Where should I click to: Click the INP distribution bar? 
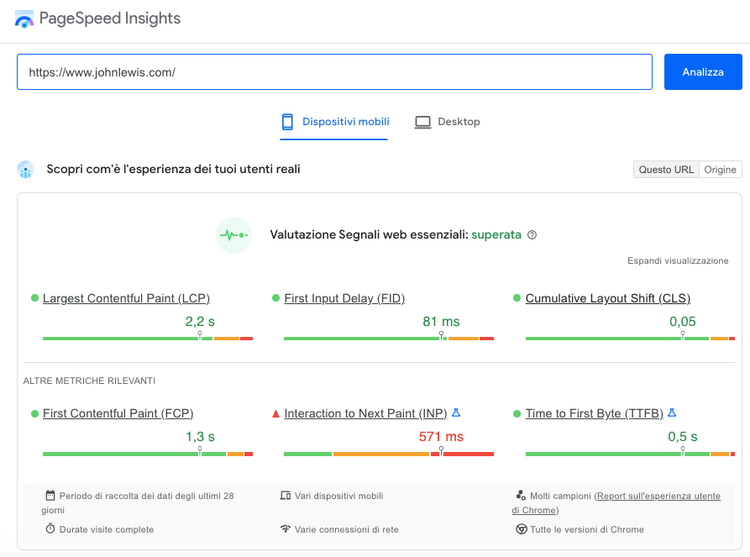pyautogui.click(x=389, y=454)
